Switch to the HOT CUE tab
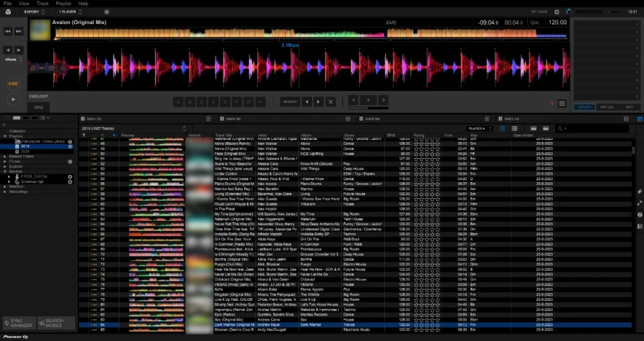Screen dimensions: 644x341 coord(606,107)
